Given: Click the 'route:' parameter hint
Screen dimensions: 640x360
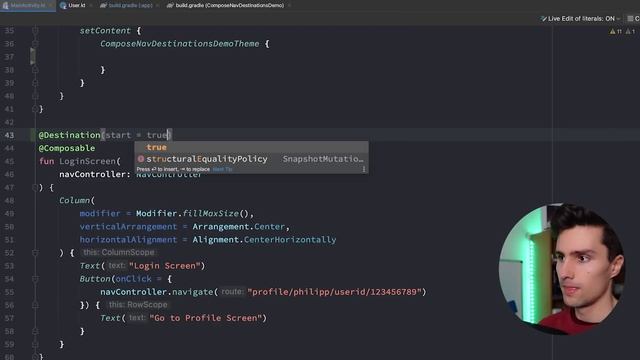Looking at the screenshot, I should 232,292.
